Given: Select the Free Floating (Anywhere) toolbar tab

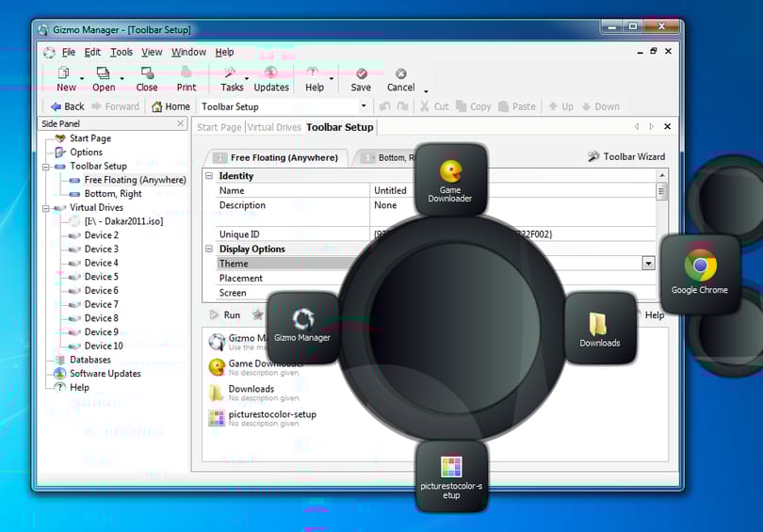Looking at the screenshot, I should 277,157.
